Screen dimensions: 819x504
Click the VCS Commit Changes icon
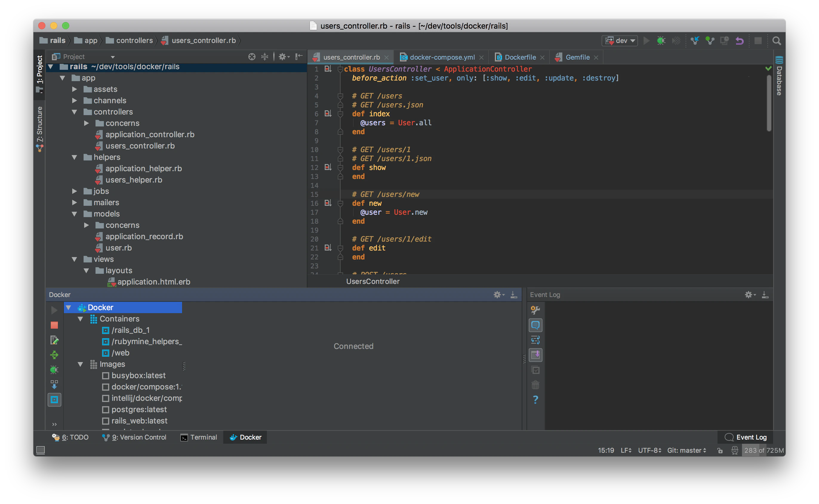pos(709,41)
